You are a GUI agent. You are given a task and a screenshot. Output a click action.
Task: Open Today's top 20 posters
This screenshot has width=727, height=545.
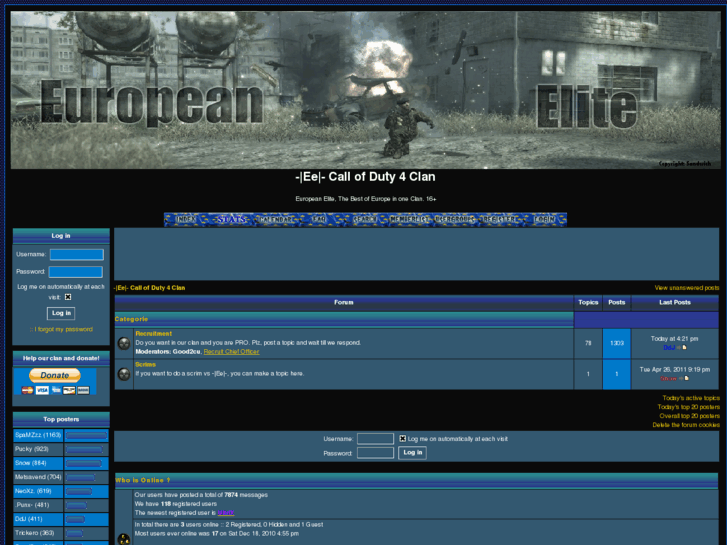[x=689, y=407]
